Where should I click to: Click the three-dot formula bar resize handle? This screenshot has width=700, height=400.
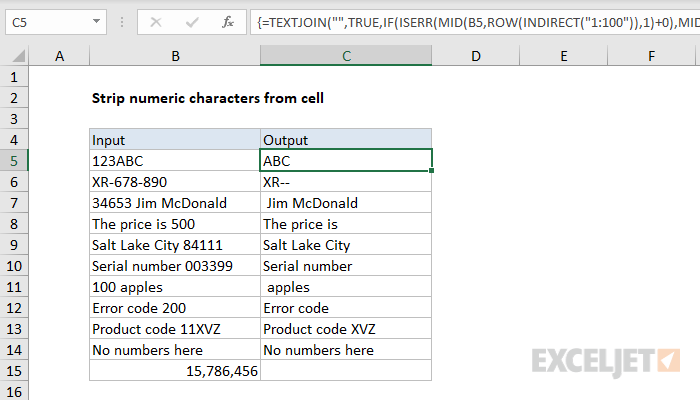122,22
